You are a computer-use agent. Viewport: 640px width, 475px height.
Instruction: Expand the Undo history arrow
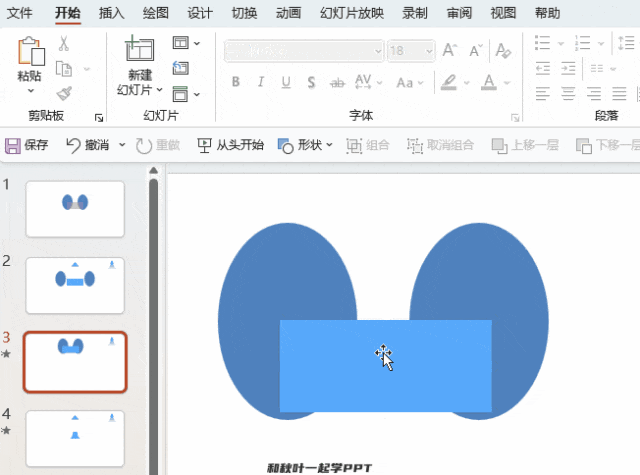click(x=122, y=145)
